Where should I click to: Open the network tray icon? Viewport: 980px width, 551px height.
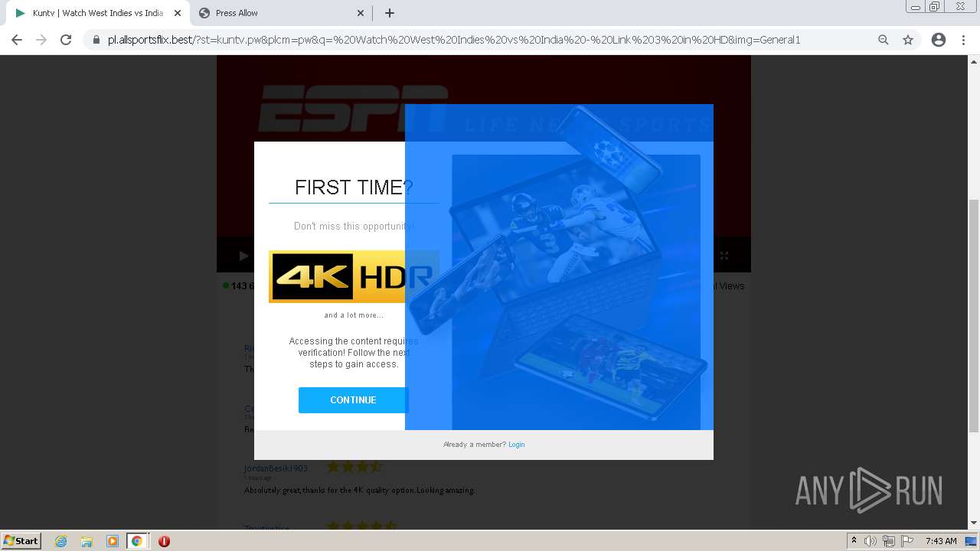888,541
